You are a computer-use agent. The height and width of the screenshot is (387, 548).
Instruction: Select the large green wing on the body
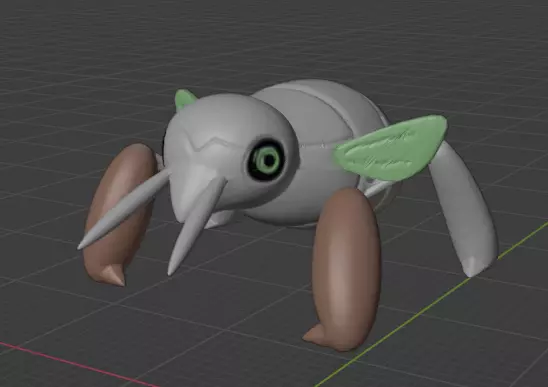click(x=390, y=148)
